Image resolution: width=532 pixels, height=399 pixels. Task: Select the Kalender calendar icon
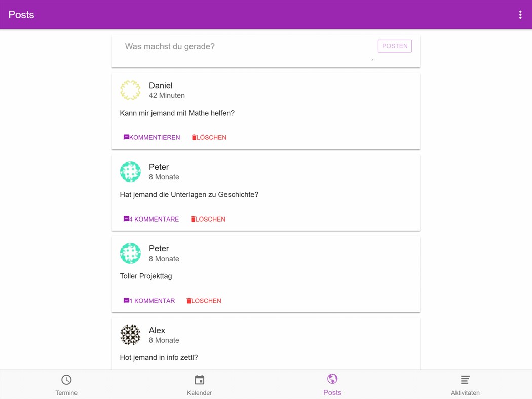199,379
